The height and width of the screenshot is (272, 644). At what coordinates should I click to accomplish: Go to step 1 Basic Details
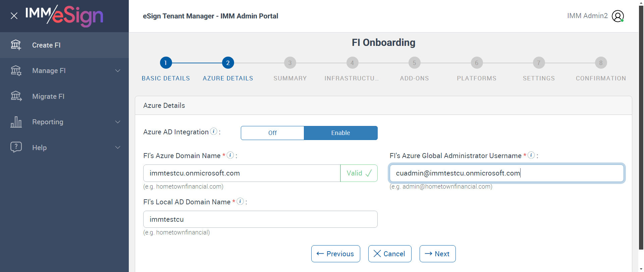coord(166,63)
